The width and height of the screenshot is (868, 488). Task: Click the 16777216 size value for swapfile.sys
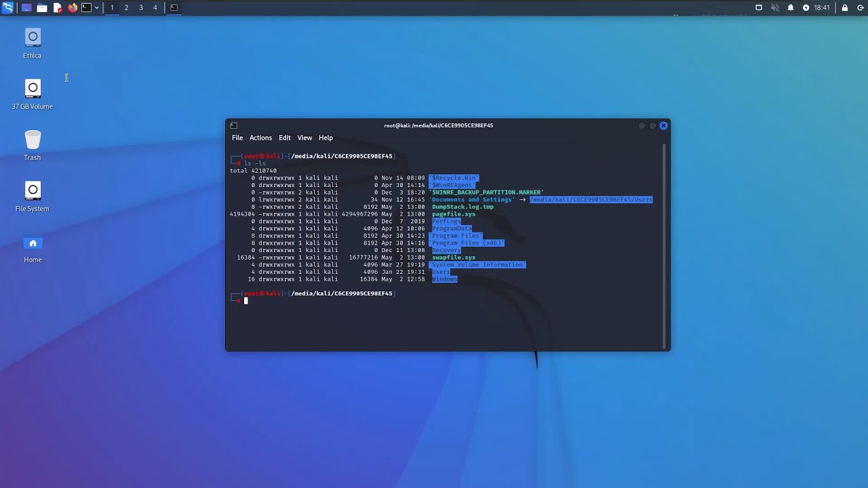pos(363,258)
